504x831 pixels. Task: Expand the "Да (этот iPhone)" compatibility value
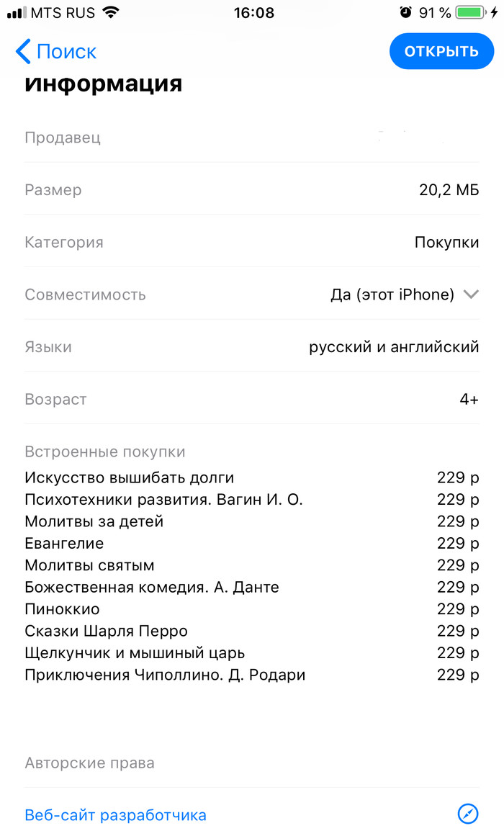point(392,295)
